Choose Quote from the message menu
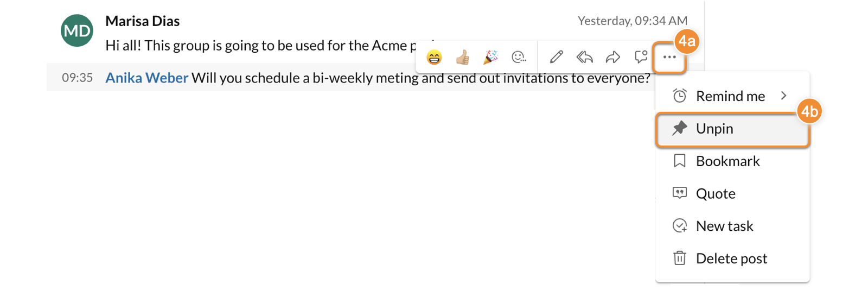This screenshot has height=290, width=868. point(732,194)
